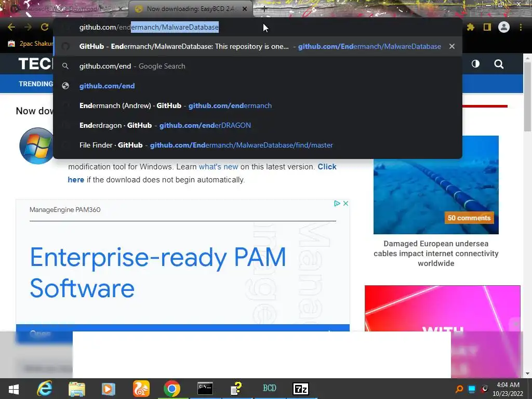The height and width of the screenshot is (399, 532).
Task: Open the site search magnifier icon
Action: pos(499,64)
